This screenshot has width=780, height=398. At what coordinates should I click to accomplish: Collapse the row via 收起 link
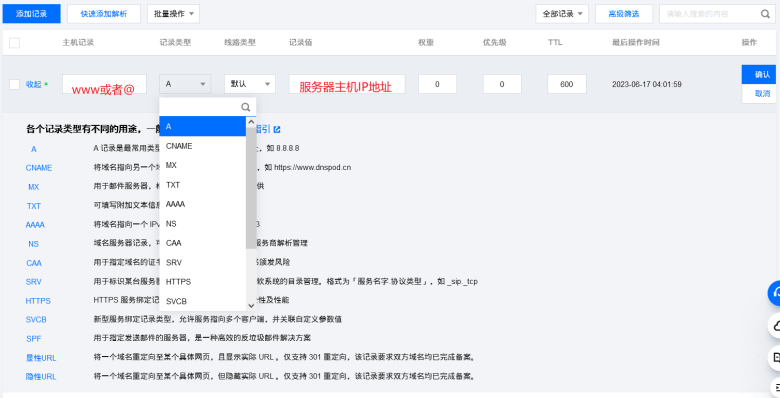(x=33, y=84)
